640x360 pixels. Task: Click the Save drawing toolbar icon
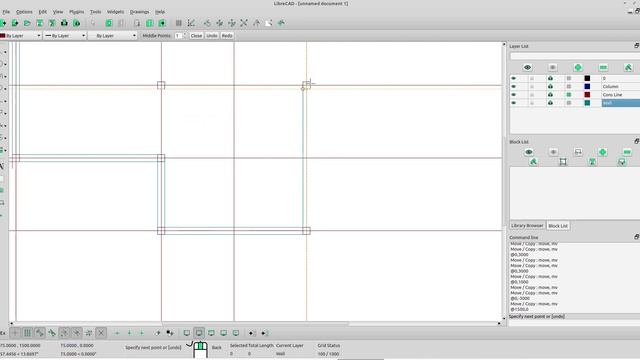coord(40,23)
